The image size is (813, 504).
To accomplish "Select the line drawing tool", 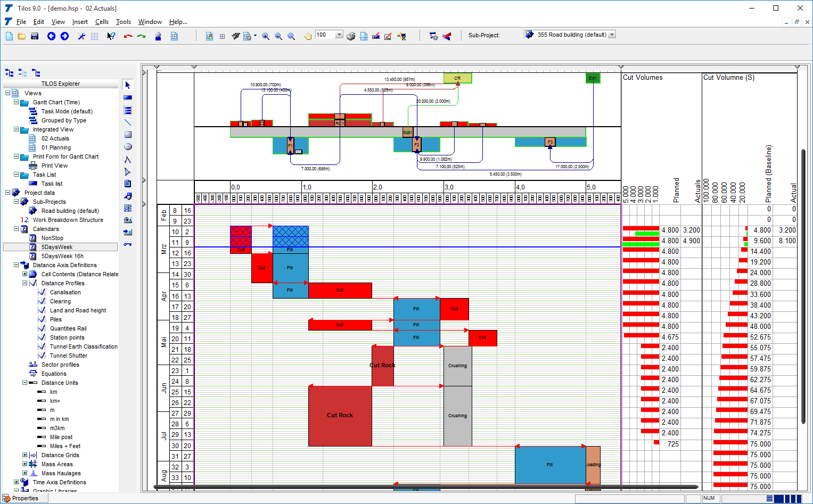I will coord(127,122).
